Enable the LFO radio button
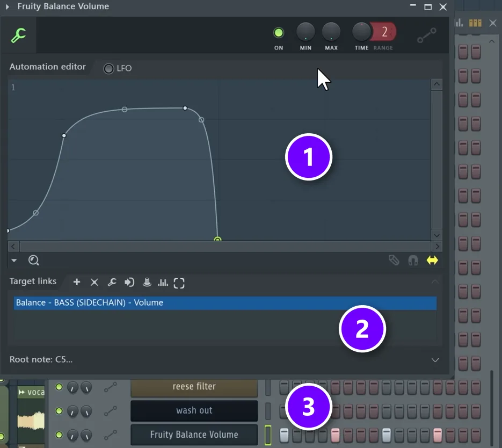The image size is (502, 448). point(108,69)
